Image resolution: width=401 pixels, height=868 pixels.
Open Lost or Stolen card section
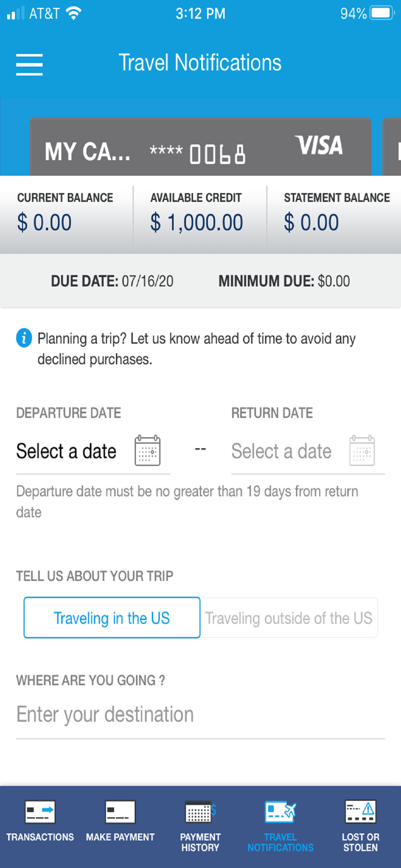361,826
